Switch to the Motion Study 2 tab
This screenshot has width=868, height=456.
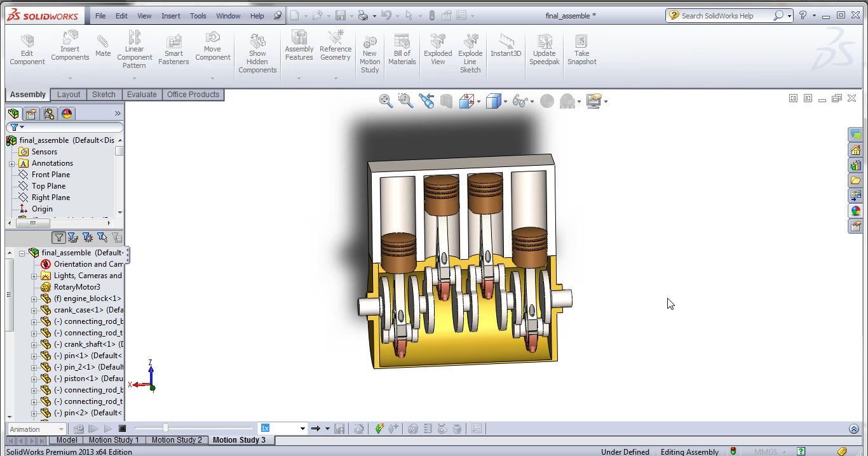click(x=177, y=440)
